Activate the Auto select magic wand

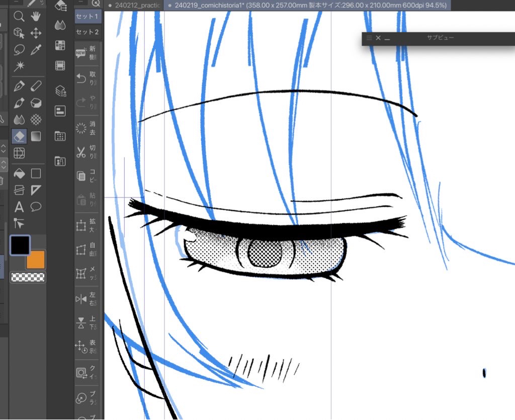point(19,66)
